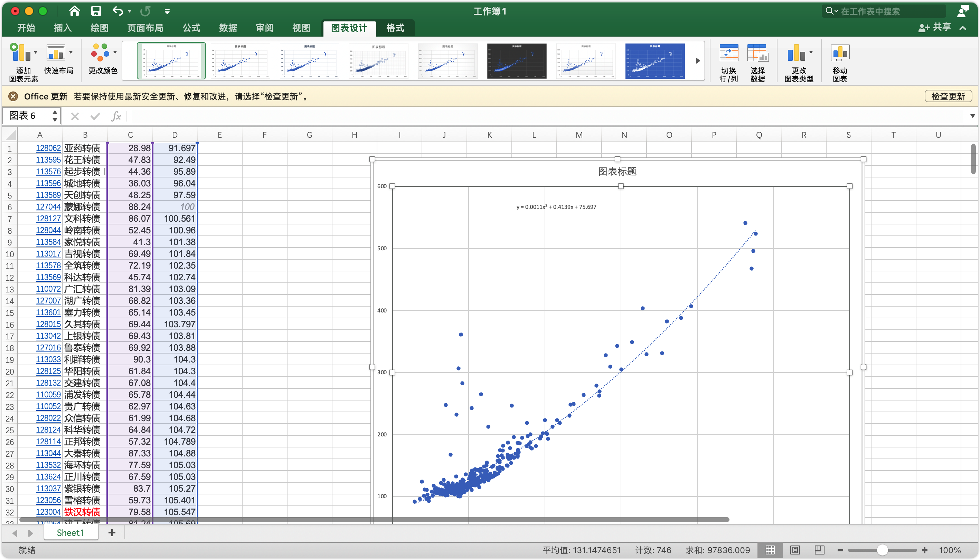Click the zoom slider in status bar
Image resolution: width=980 pixels, height=560 pixels.
[882, 550]
